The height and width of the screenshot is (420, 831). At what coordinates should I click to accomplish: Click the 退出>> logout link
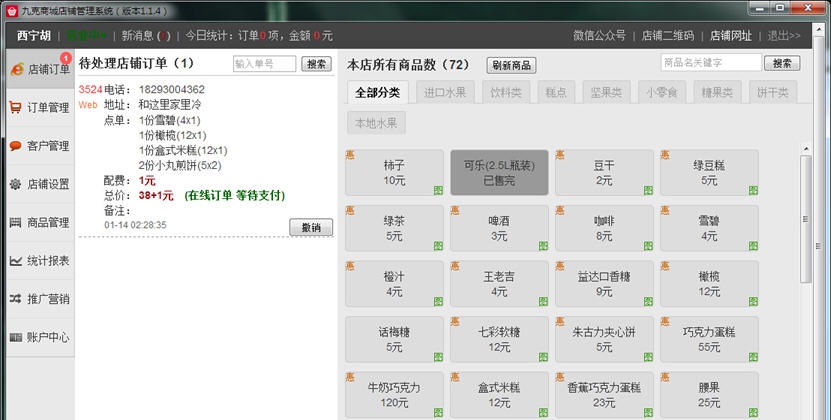[x=784, y=36]
